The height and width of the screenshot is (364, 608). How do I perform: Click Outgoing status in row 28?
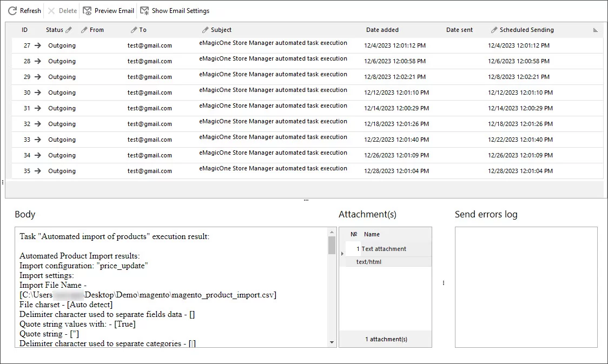(62, 61)
